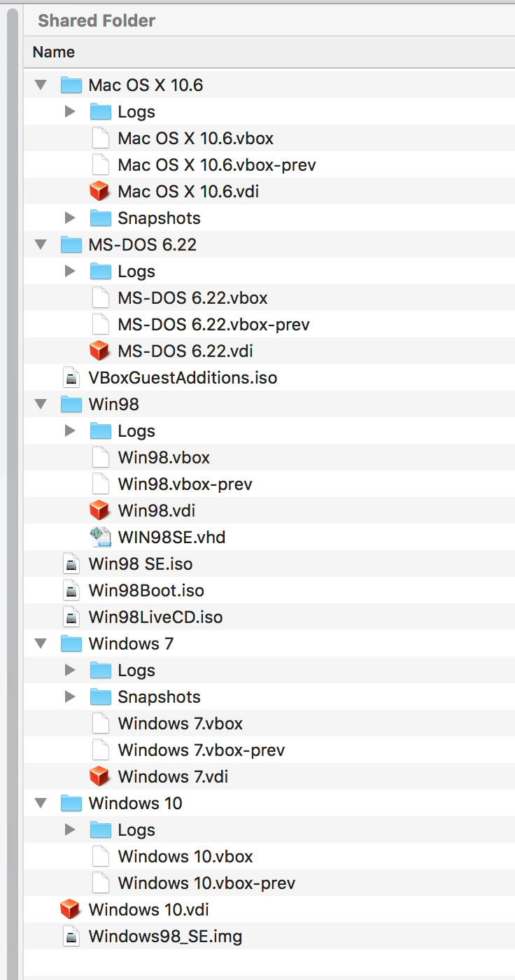Expand Snapshots under Mac OS X 10.6
This screenshot has width=515, height=980.
(70, 218)
